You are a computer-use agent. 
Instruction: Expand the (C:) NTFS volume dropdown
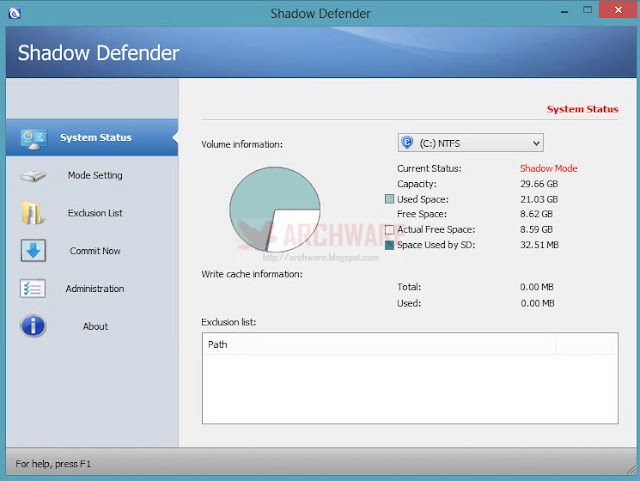click(471, 143)
